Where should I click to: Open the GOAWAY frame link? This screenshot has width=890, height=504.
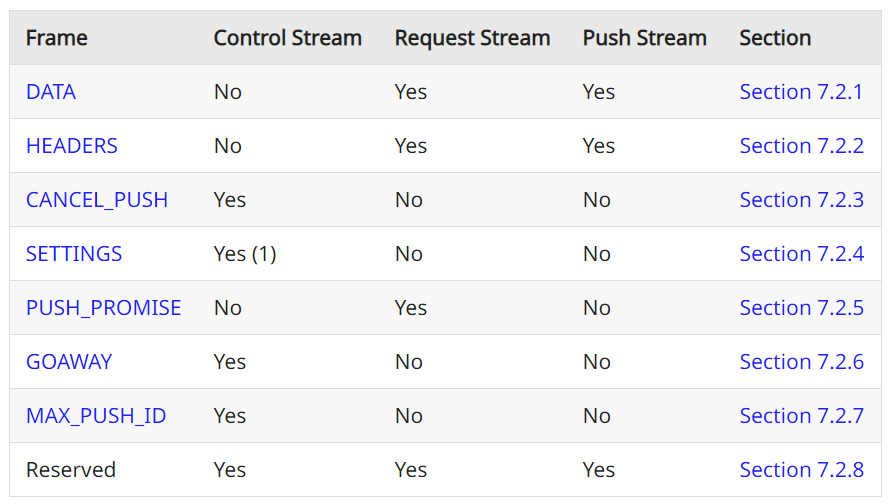click(69, 362)
